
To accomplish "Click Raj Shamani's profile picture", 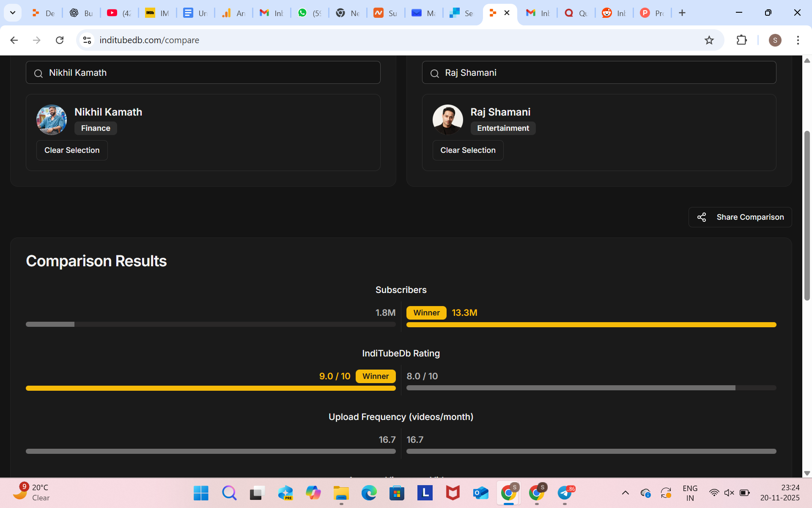I will [447, 119].
